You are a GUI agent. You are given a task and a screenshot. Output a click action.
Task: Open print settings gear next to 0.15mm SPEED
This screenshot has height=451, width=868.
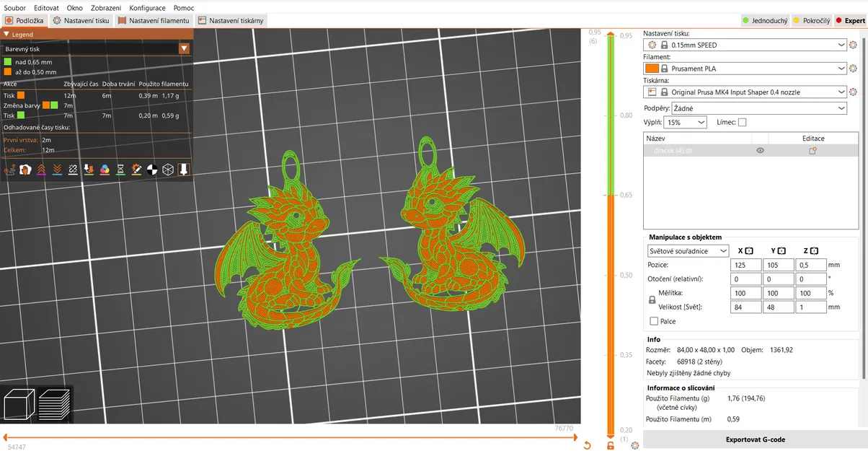(x=854, y=45)
